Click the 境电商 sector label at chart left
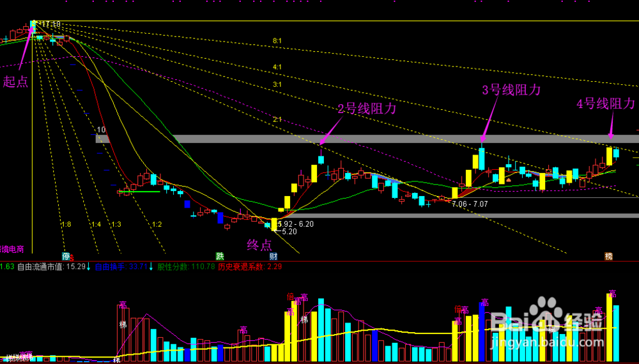 [12, 249]
